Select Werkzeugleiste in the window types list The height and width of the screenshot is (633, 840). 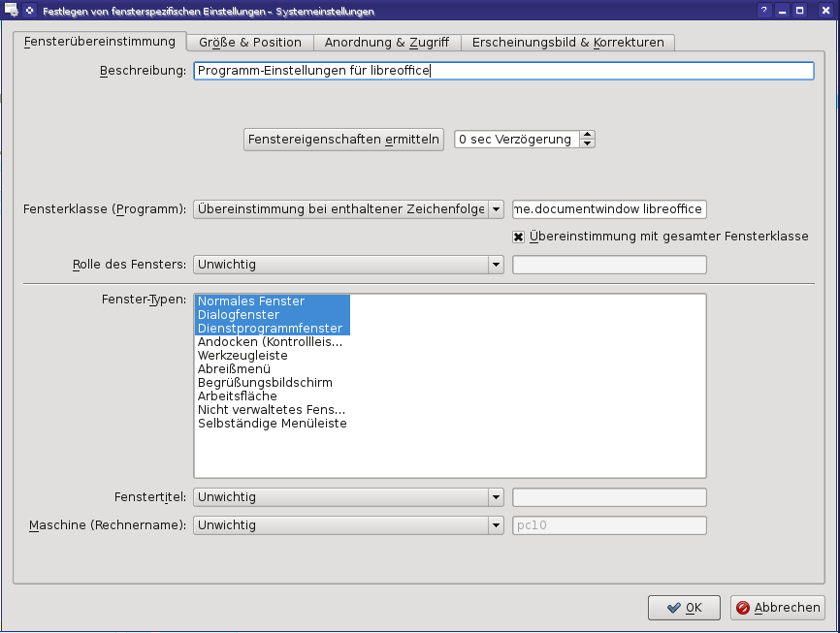pyautogui.click(x=242, y=356)
